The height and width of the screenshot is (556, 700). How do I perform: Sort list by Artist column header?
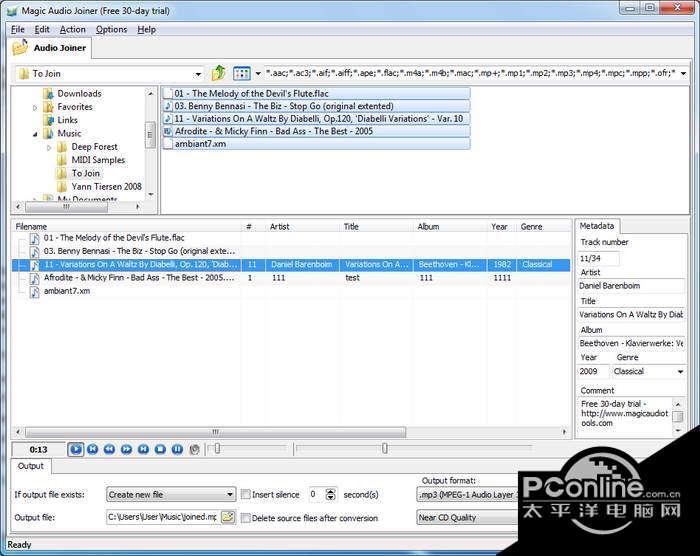pyautogui.click(x=303, y=226)
